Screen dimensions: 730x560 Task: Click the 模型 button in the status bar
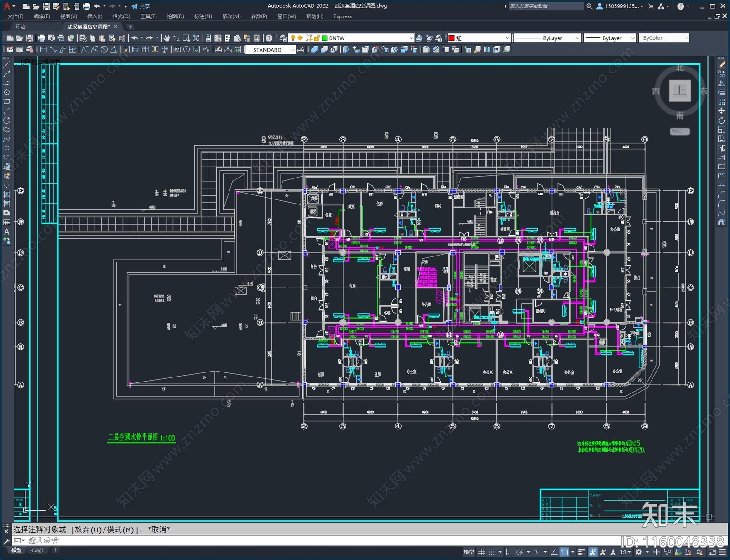[469, 552]
